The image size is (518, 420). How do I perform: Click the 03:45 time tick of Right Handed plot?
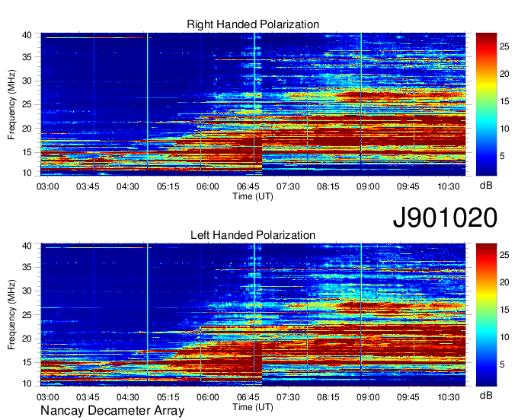(88, 186)
